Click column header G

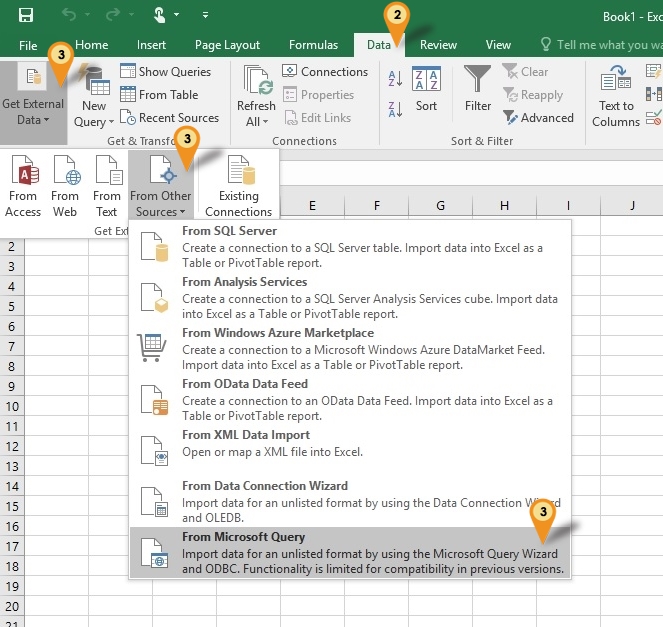(x=440, y=205)
